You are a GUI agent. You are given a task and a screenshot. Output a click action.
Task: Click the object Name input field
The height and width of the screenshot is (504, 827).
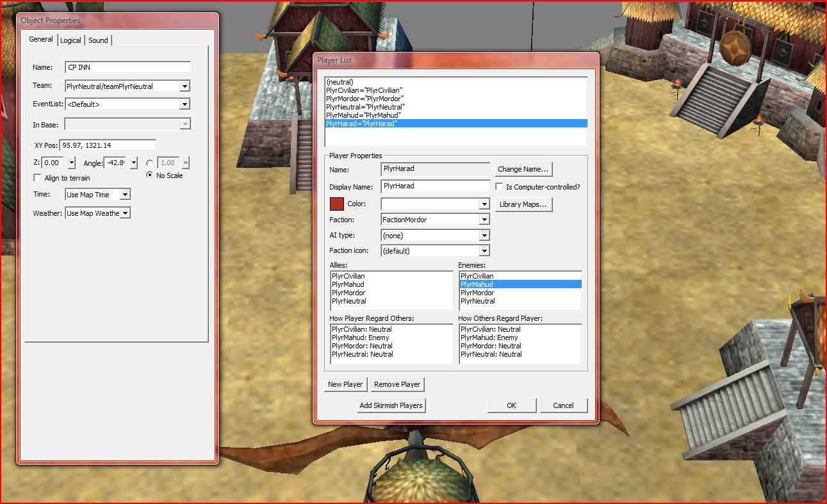point(128,67)
